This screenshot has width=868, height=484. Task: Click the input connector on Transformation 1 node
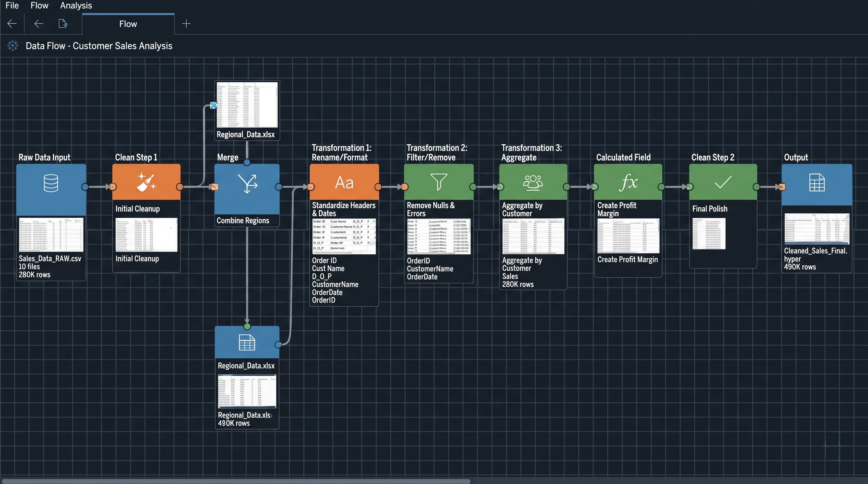click(311, 187)
